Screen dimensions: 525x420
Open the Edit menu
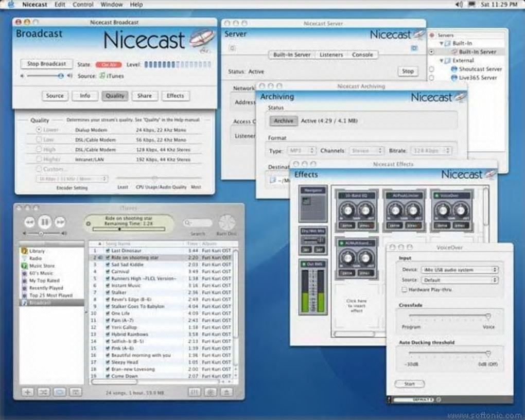point(60,4)
